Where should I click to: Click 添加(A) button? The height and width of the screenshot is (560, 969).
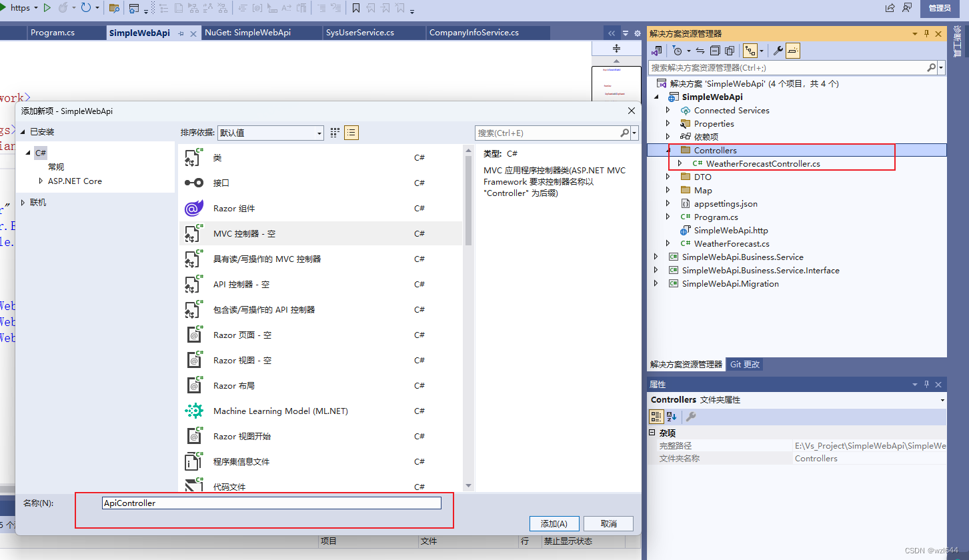coord(555,523)
